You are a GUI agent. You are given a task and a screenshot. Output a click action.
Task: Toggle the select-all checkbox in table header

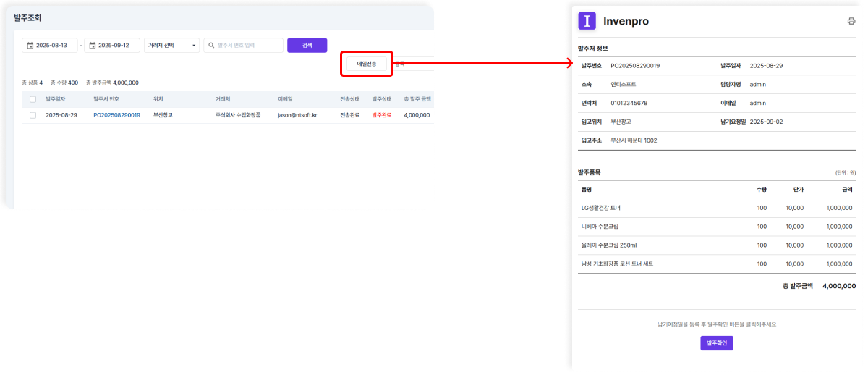pos(33,99)
